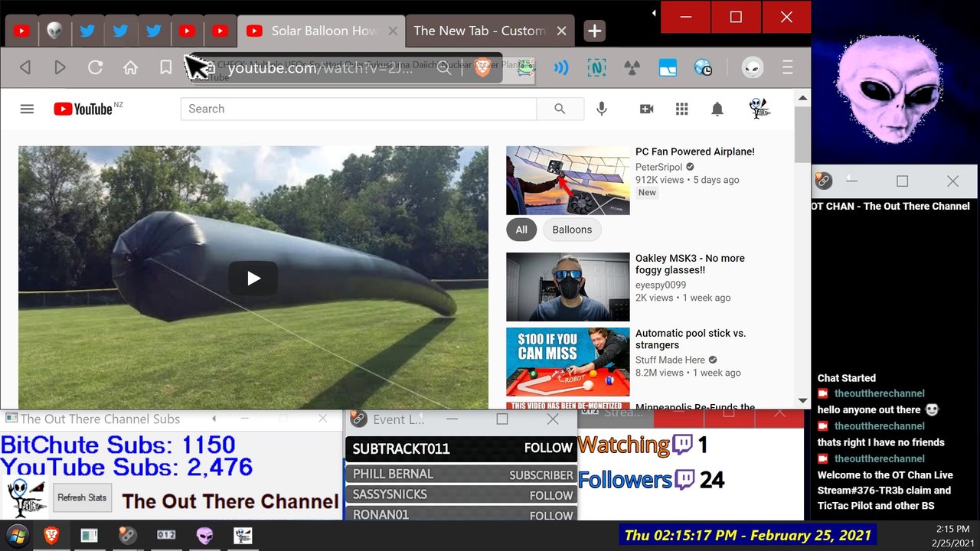Open the YouTube account avatar menu
The height and width of the screenshot is (551, 980).
[x=759, y=109]
